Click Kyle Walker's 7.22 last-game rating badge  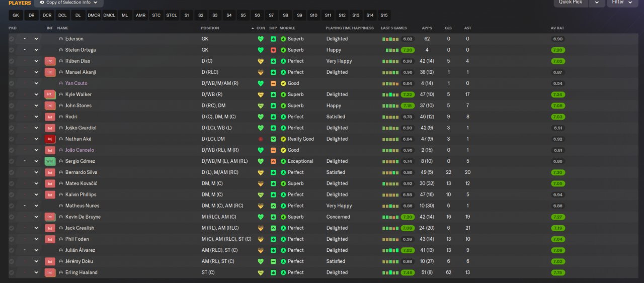coord(408,95)
